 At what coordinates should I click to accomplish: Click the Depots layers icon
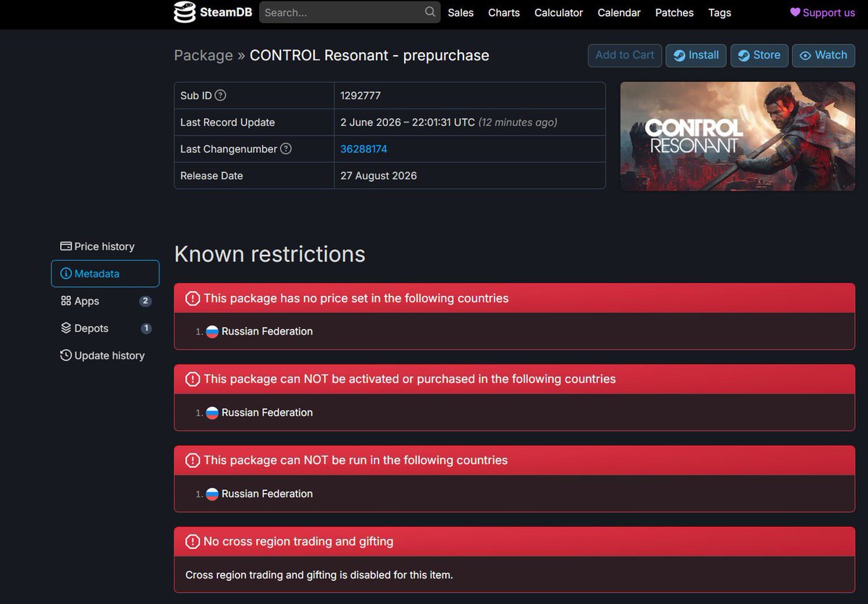[x=66, y=328]
